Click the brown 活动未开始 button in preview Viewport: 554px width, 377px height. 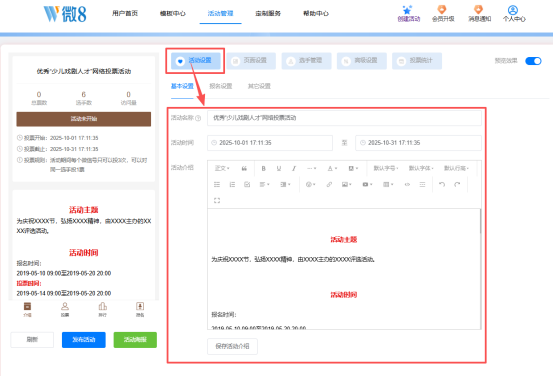[x=83, y=119]
